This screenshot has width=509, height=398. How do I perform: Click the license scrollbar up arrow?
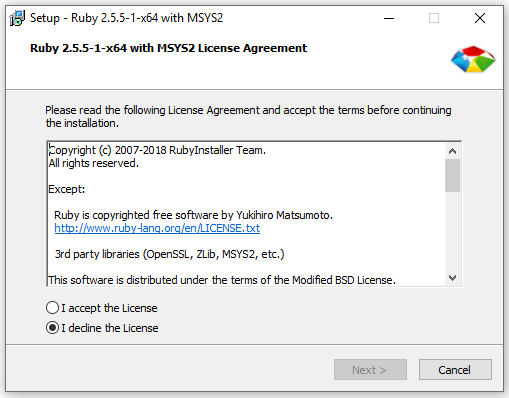point(452,151)
